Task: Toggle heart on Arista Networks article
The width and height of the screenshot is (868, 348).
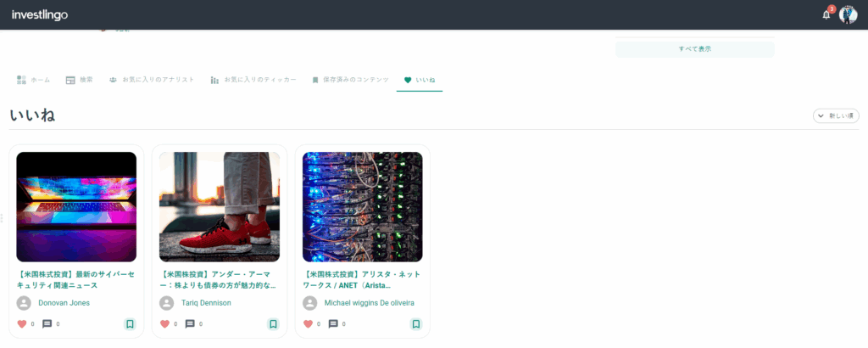Action: point(309,323)
